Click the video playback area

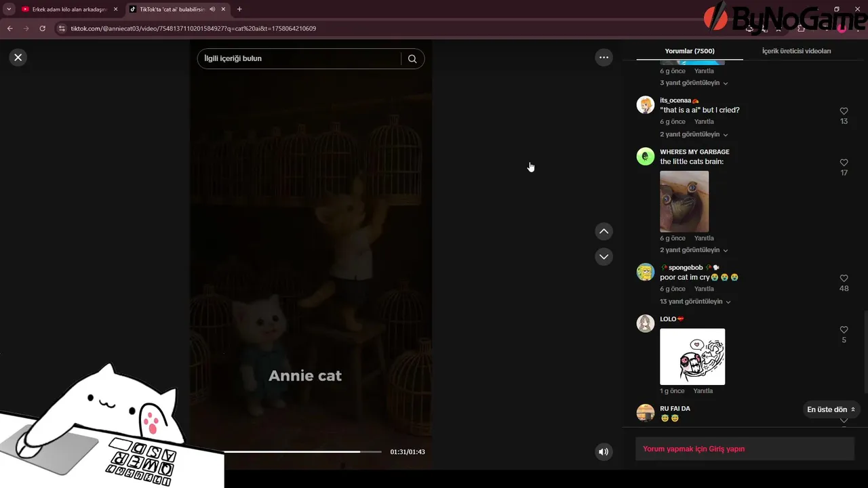point(311,254)
